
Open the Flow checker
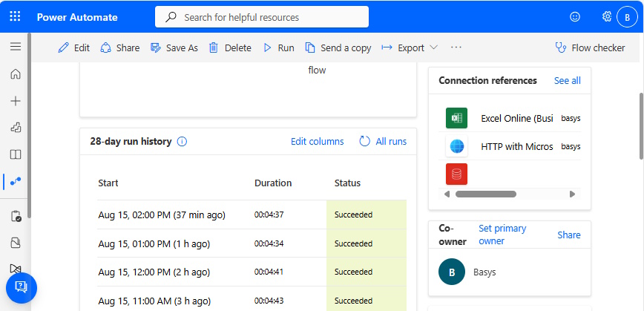(590, 48)
